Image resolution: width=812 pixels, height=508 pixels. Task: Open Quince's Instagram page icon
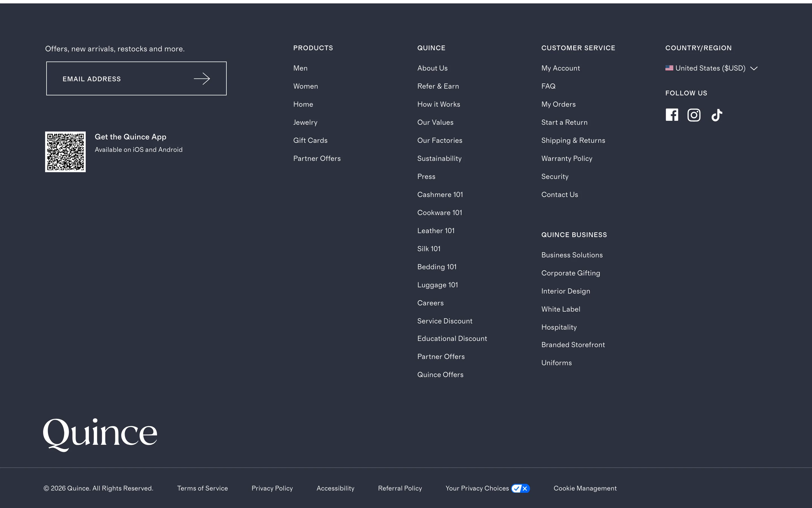point(694,115)
